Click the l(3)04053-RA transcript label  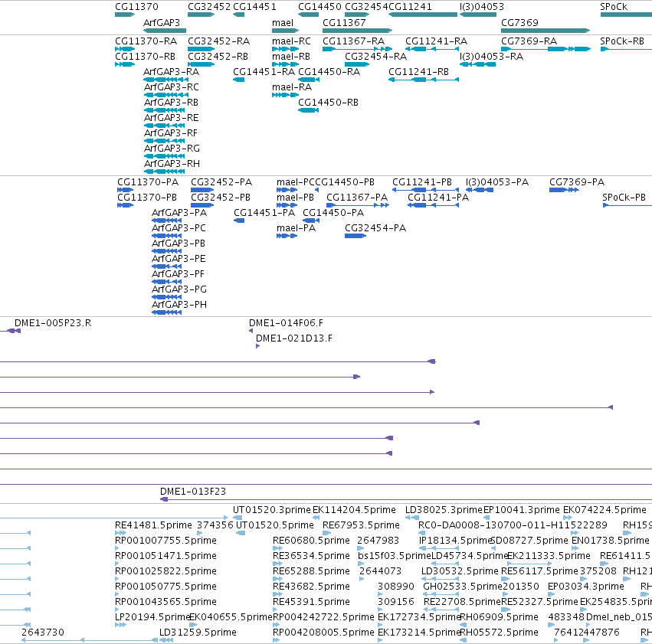[492, 57]
